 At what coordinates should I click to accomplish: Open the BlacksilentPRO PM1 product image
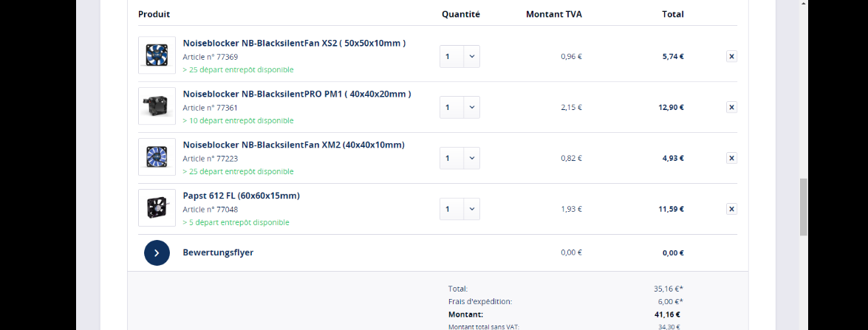157,106
